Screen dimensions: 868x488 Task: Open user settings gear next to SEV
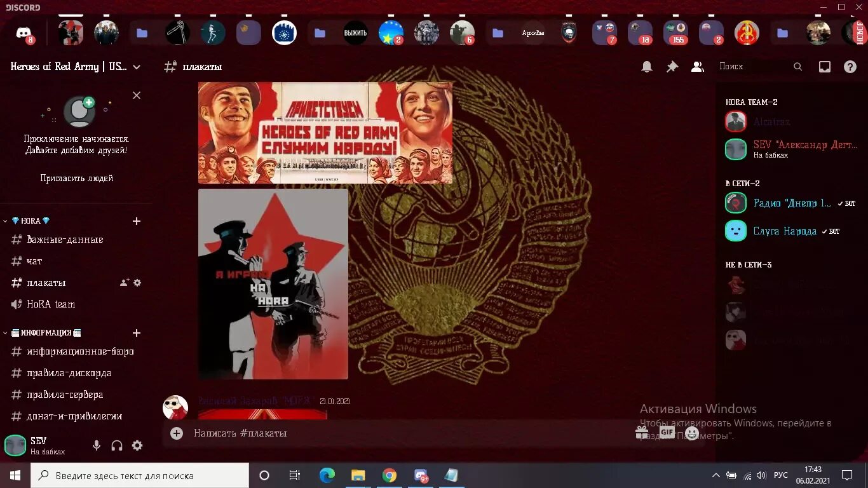pos(137,445)
